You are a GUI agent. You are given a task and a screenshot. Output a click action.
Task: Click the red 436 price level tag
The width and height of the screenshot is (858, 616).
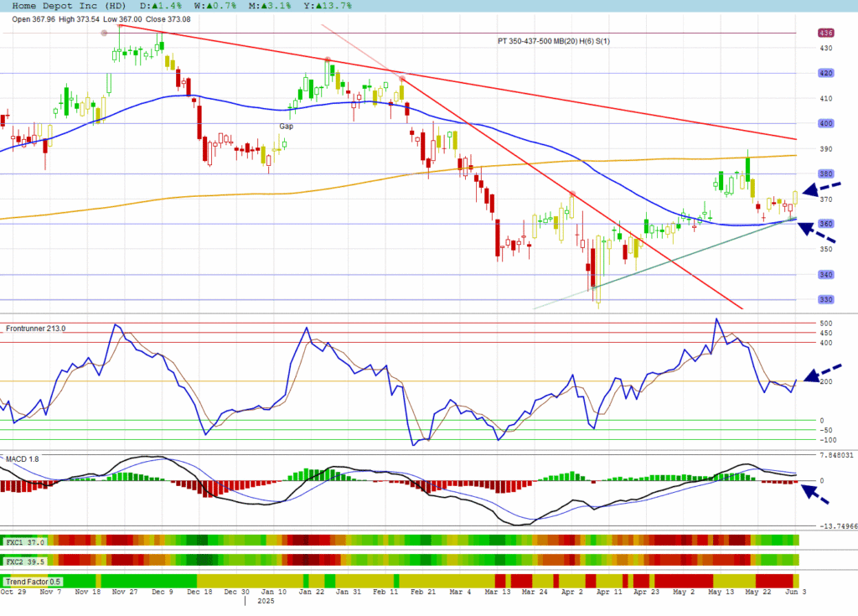[825, 33]
